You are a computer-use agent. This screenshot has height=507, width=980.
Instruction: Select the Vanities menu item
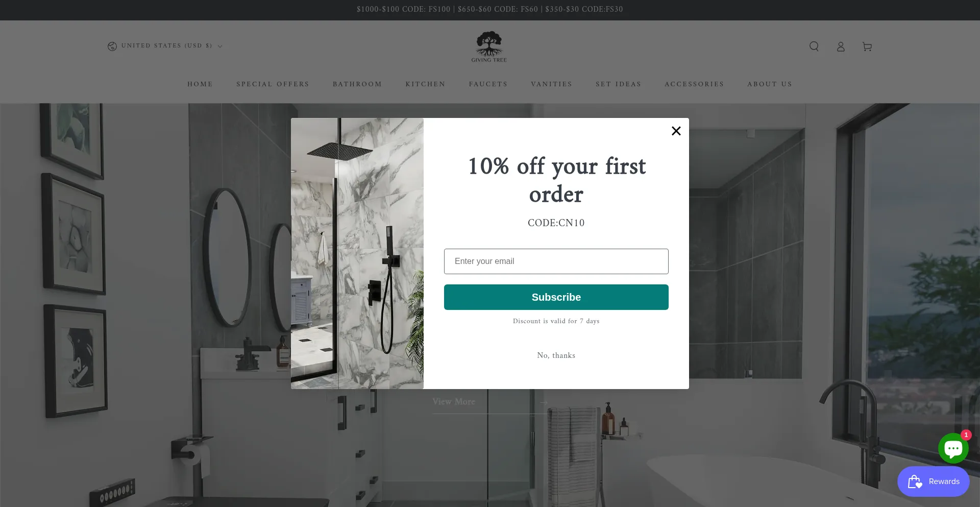coord(551,84)
